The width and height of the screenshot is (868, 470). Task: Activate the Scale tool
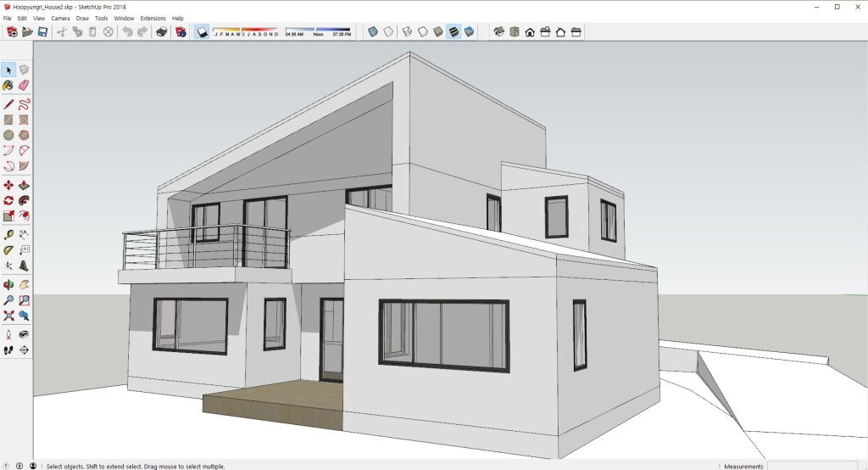pos(8,216)
